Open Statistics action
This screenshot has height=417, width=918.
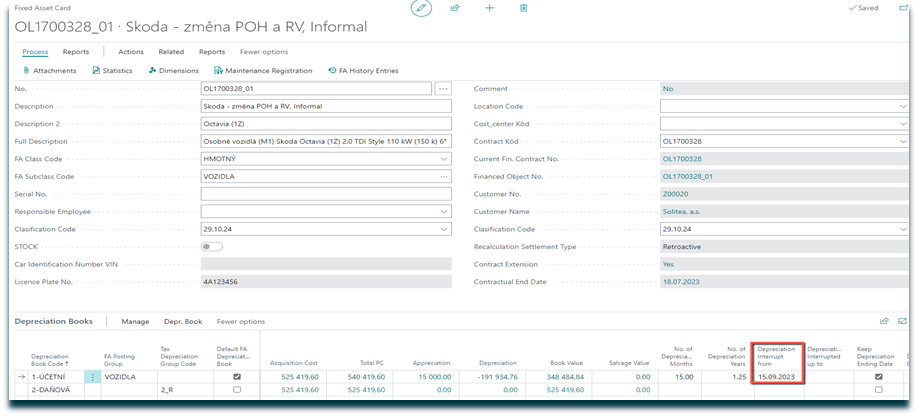coord(111,71)
